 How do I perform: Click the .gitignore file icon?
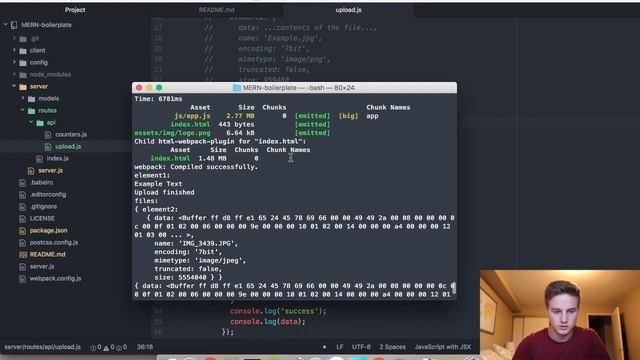[x=22, y=207]
